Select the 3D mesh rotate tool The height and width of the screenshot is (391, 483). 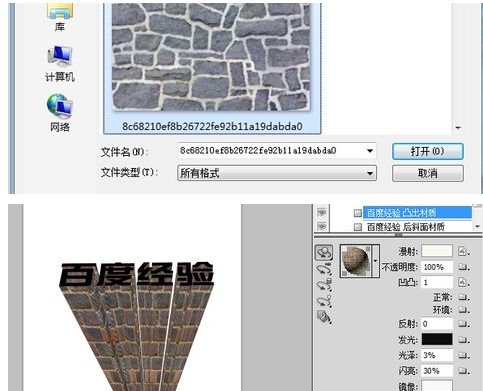click(325, 285)
